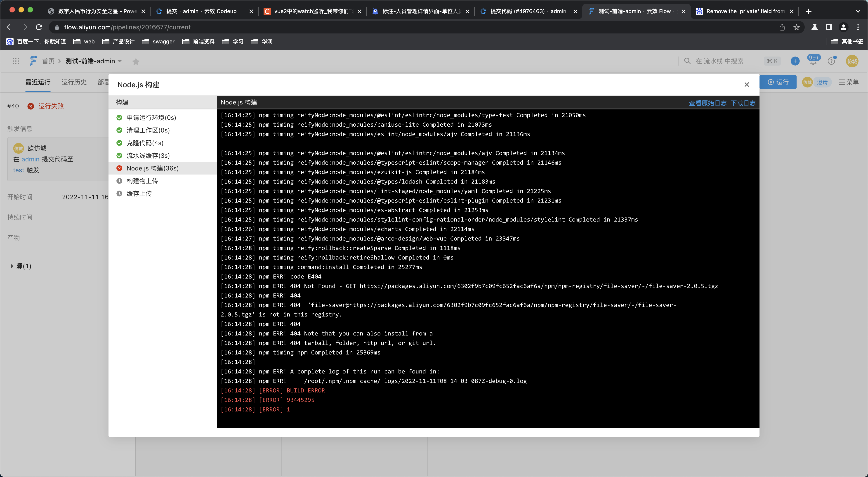The width and height of the screenshot is (868, 477).
Task: Reload the current page
Action: 39,27
